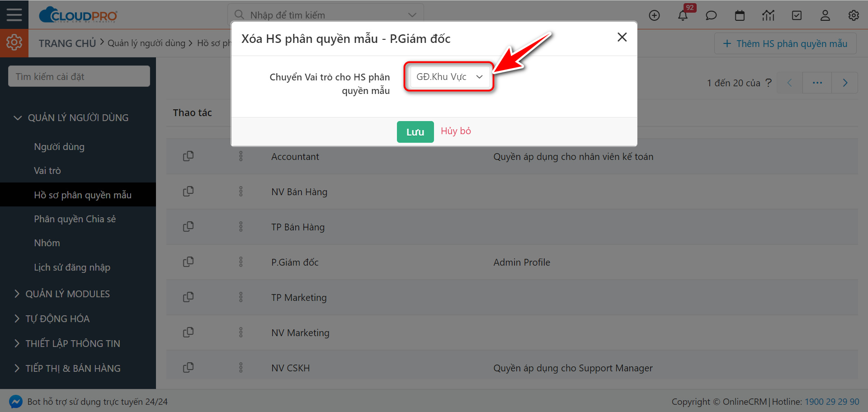
Task: Click the quick create plus icon
Action: [654, 15]
